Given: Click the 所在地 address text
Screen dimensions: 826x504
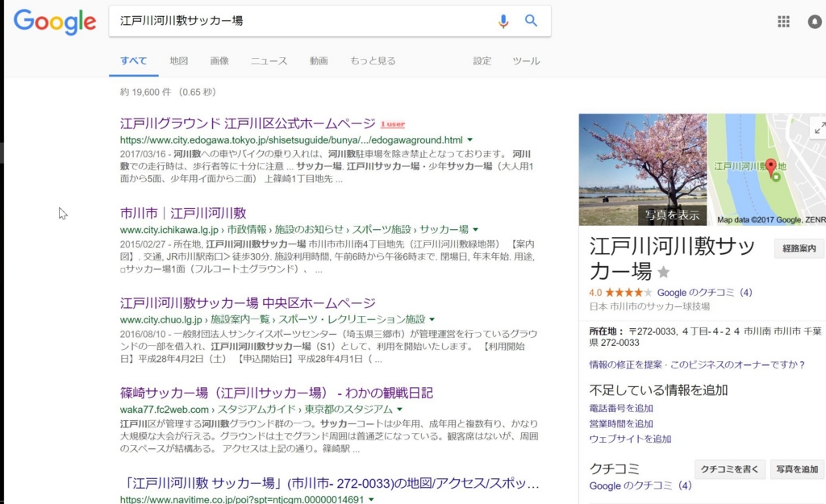Looking at the screenshot, I should [x=705, y=337].
